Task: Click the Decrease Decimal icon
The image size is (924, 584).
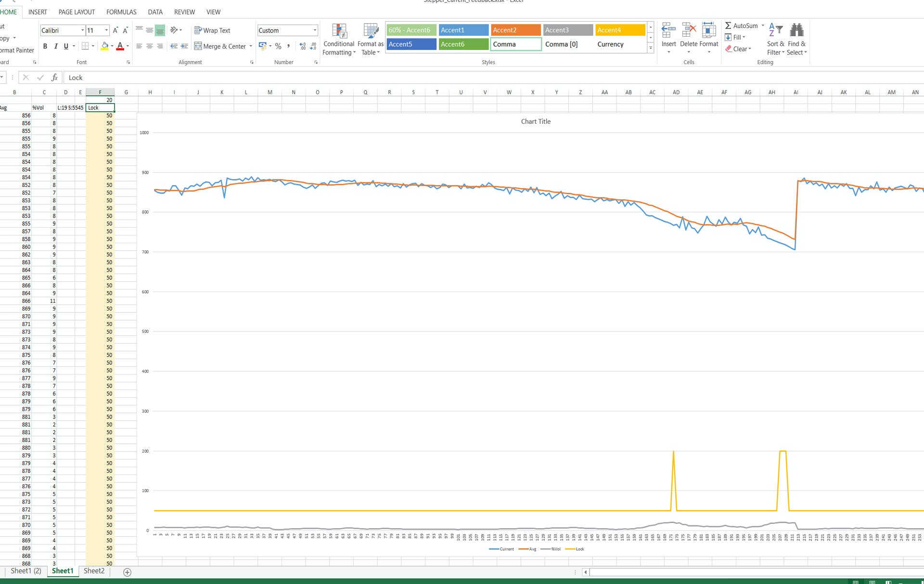Action: [x=313, y=46]
